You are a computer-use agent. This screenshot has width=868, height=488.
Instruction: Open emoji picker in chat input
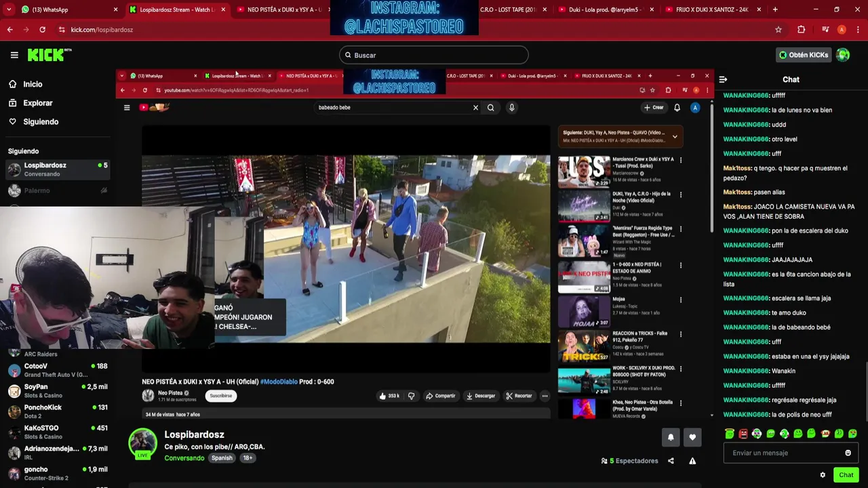[x=848, y=453]
